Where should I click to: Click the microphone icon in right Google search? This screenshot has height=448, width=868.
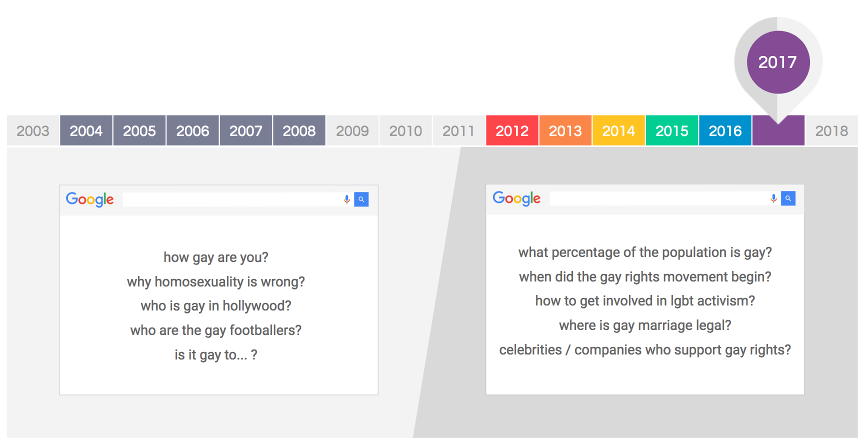point(773,198)
